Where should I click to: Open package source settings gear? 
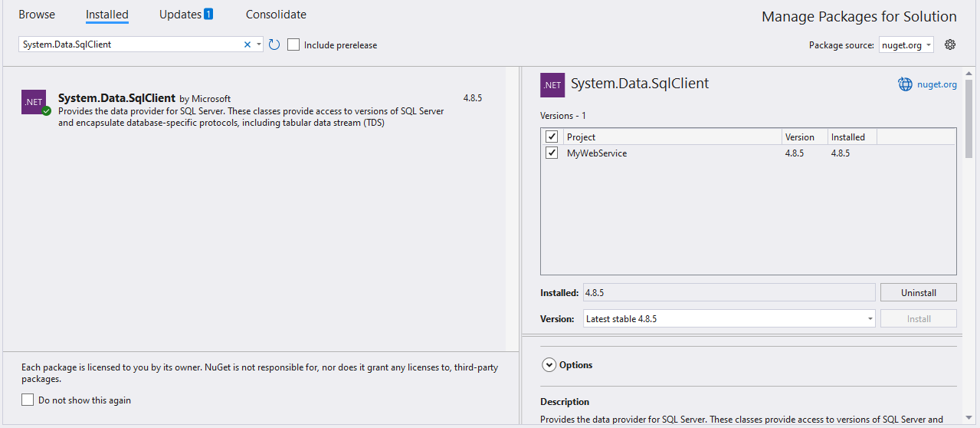(950, 44)
